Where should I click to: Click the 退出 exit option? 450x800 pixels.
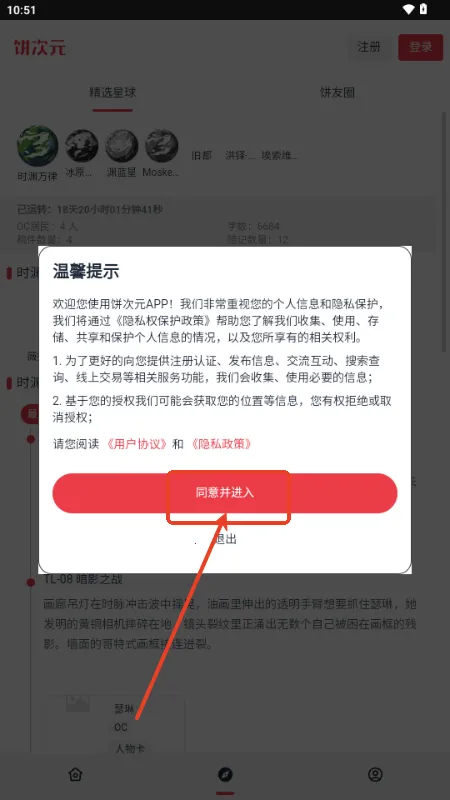[225, 539]
